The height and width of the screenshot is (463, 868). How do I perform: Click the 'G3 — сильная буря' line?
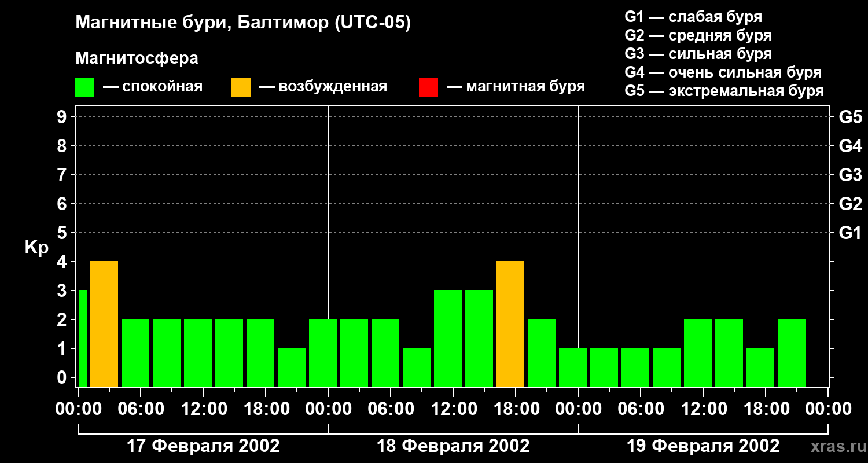click(x=698, y=54)
